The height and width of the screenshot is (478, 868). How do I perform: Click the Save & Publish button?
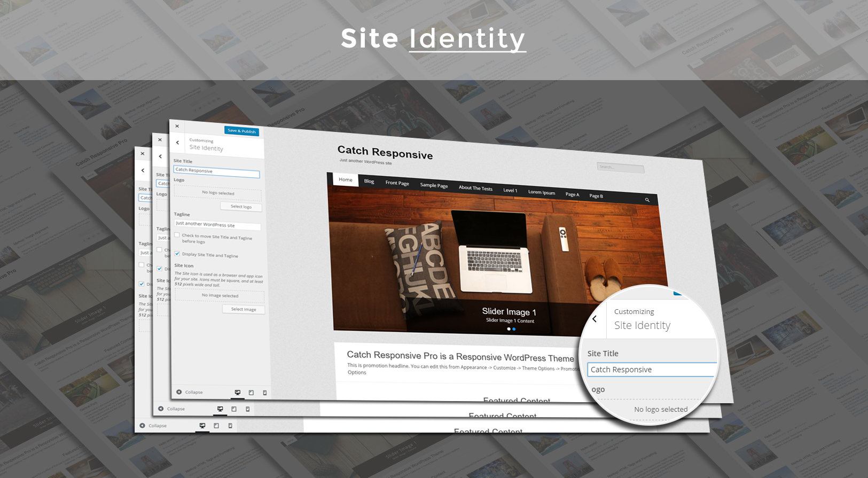[x=241, y=131]
